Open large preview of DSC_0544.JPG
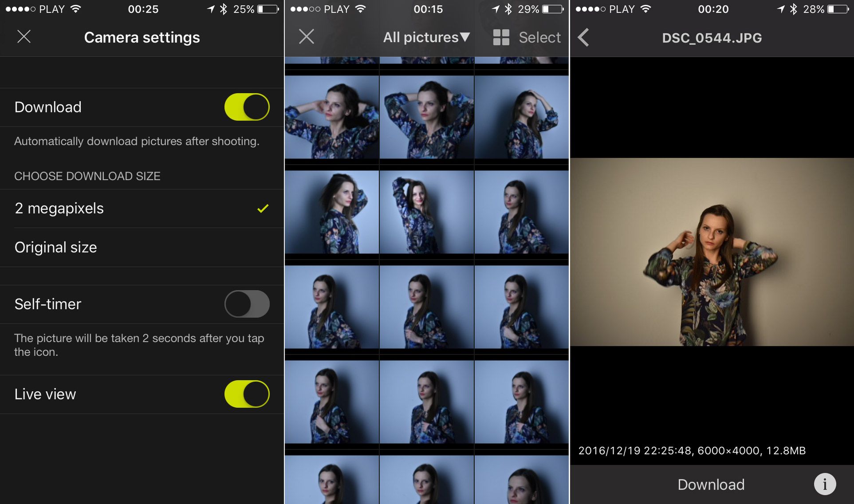The height and width of the screenshot is (504, 854). (x=712, y=252)
